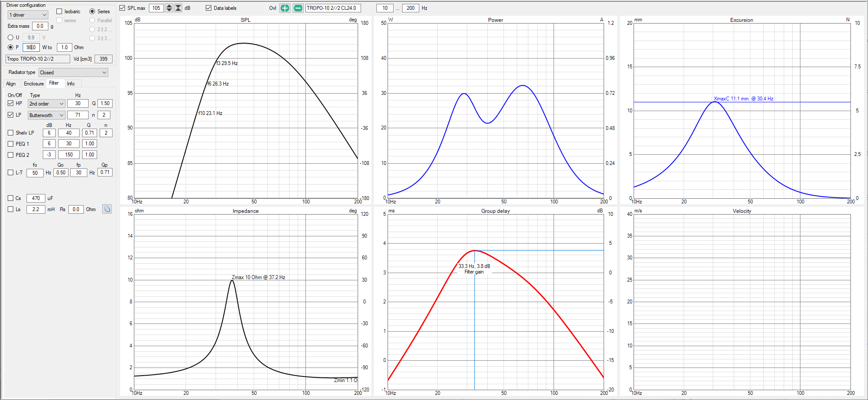
Task: Open the LP Butterworth type dropdown
Action: pyautogui.click(x=47, y=115)
